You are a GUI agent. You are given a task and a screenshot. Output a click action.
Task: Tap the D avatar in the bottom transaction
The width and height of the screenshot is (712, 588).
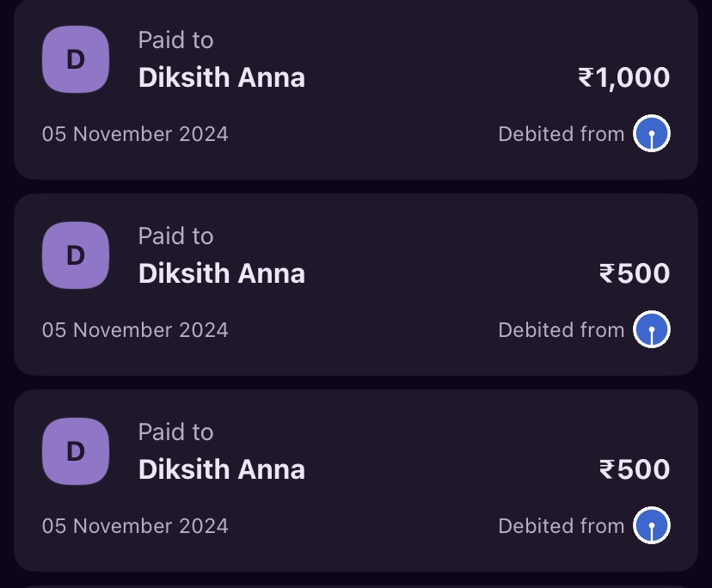click(76, 451)
